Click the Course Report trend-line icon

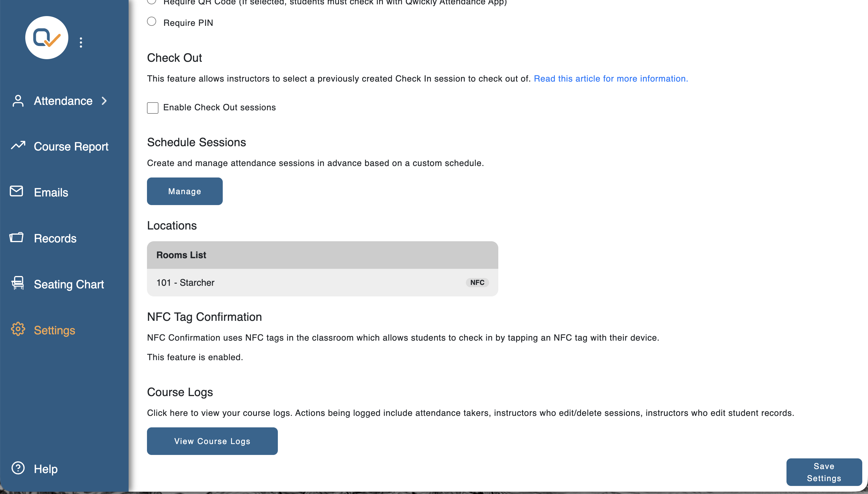point(18,146)
